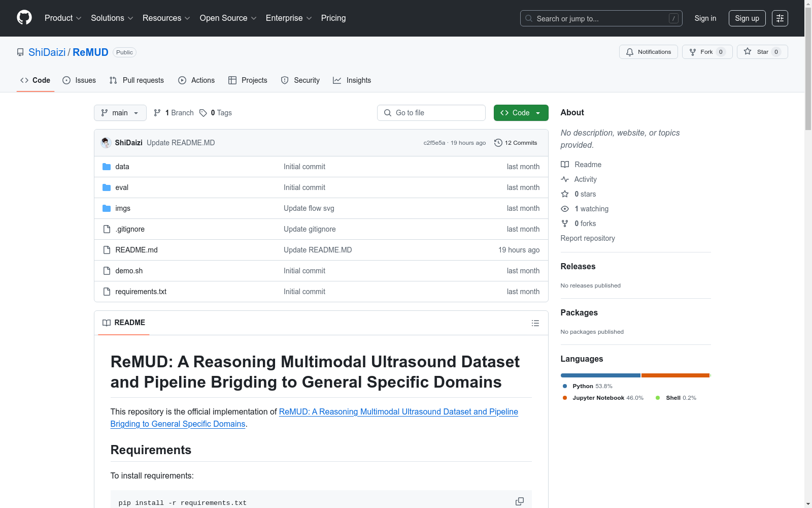Focus the Go to file field
The height and width of the screenshot is (508, 812).
431,113
